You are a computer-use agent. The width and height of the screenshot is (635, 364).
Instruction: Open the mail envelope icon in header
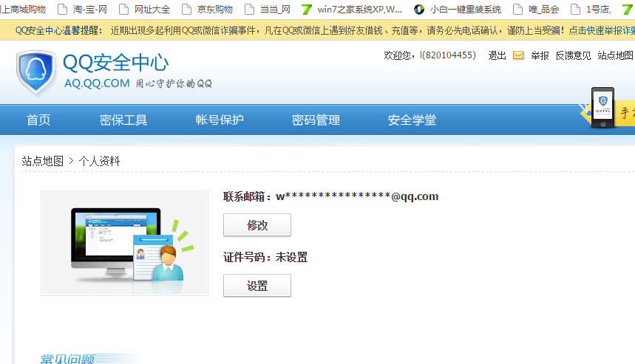518,55
